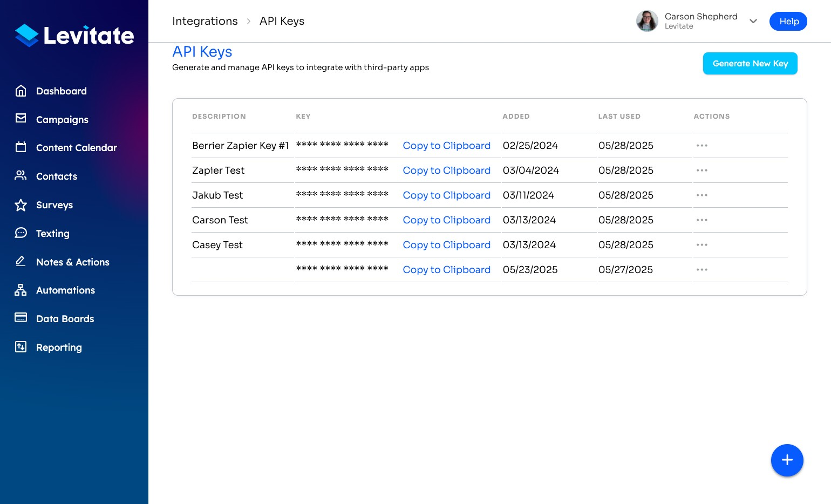The width and height of the screenshot is (831, 504).
Task: Open Texting via chat bubble icon
Action: [21, 233]
